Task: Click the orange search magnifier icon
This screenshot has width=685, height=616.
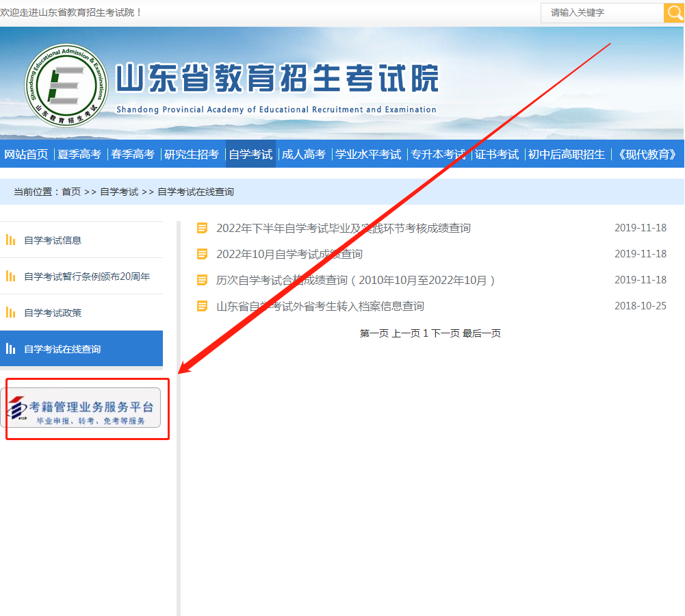Action: [674, 12]
